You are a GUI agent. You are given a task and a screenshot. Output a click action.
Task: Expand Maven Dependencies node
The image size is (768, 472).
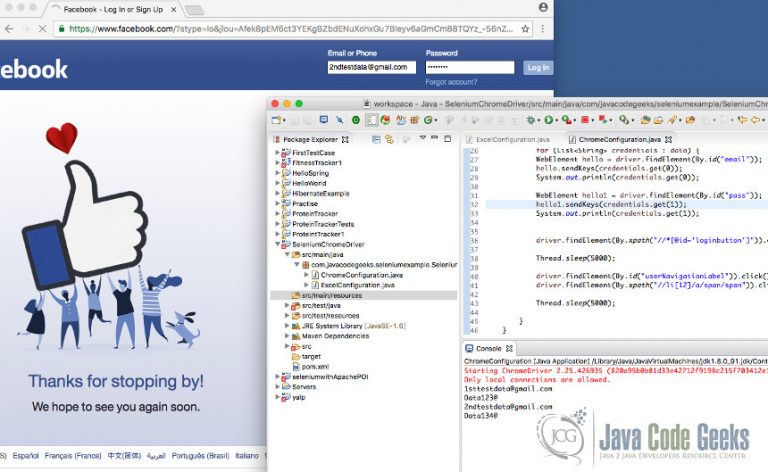(287, 336)
